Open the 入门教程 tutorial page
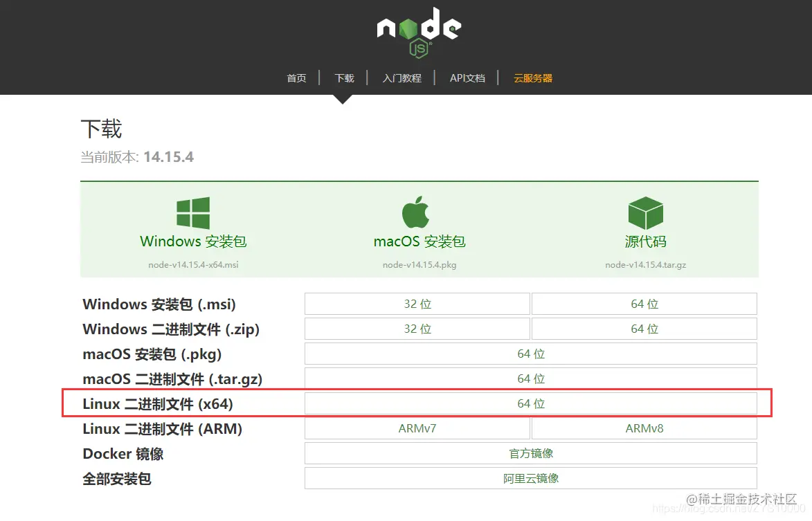 tap(402, 78)
